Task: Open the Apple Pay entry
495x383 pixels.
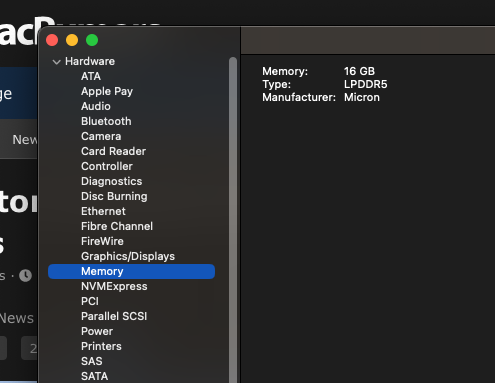Action: click(107, 91)
